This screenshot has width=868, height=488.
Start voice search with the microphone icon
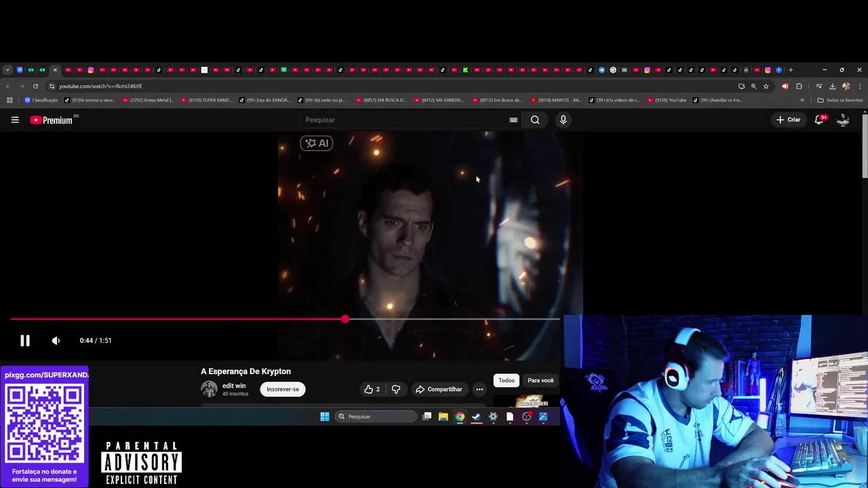point(563,120)
